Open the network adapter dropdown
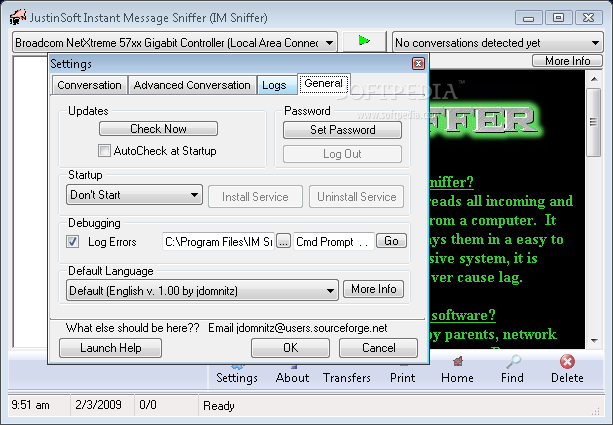Viewport: 613px width, 425px height. (175, 43)
